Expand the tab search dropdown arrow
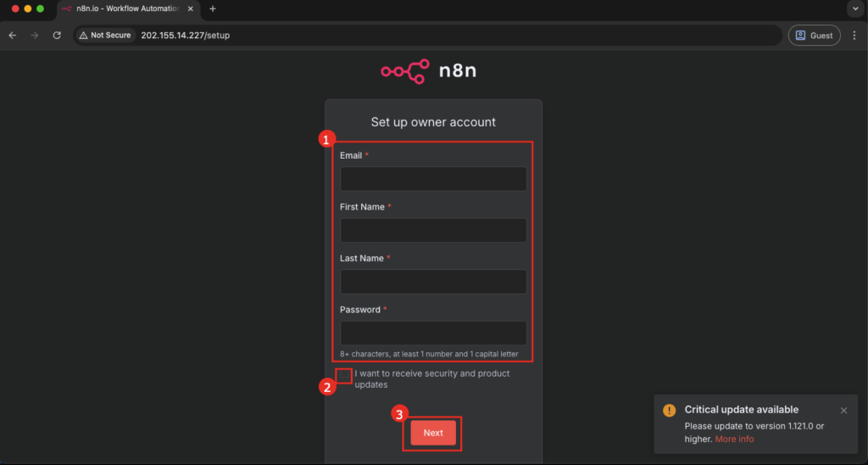The width and height of the screenshot is (868, 465). click(x=855, y=8)
